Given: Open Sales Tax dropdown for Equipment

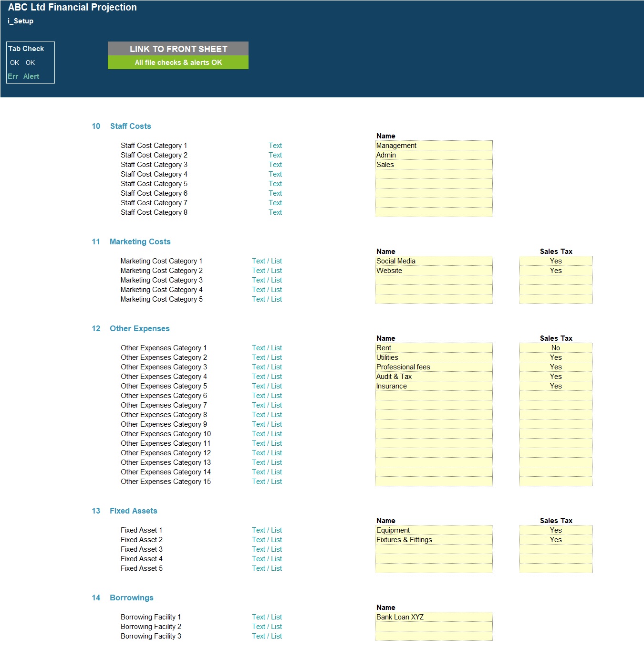Looking at the screenshot, I should pyautogui.click(x=556, y=530).
